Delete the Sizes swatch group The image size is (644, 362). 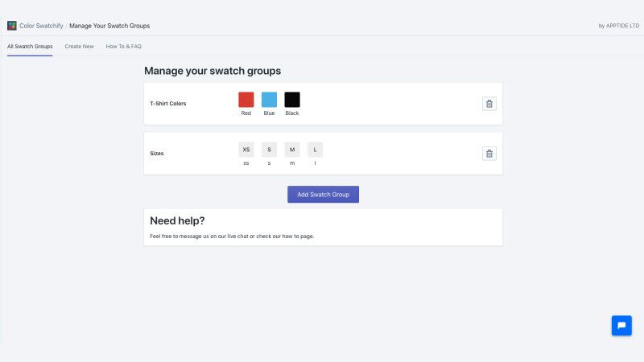(x=489, y=154)
